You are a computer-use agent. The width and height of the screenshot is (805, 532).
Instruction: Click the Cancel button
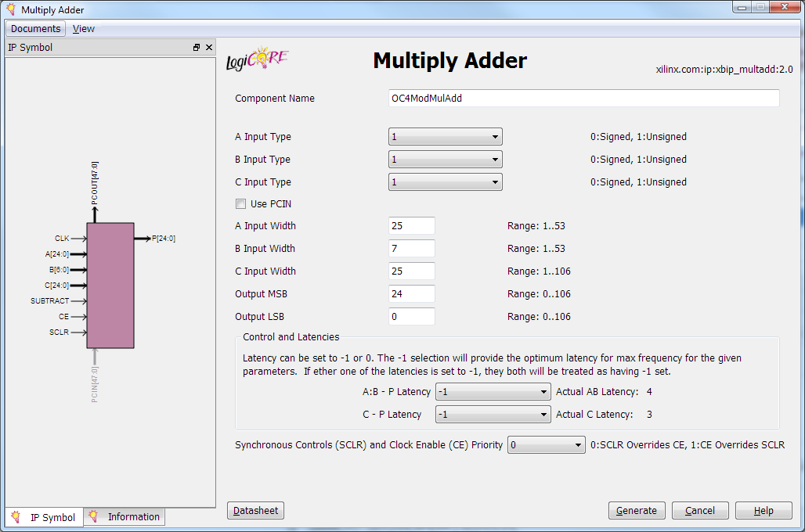pos(700,510)
